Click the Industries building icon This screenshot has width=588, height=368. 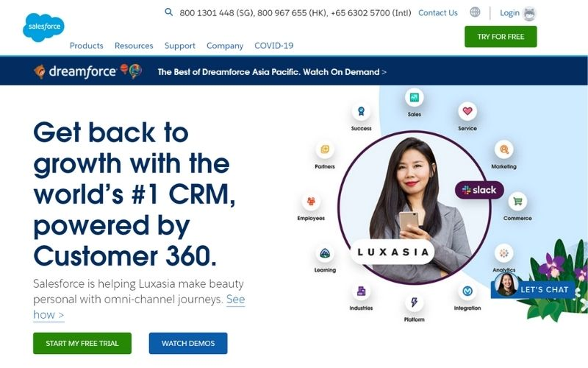point(361,291)
